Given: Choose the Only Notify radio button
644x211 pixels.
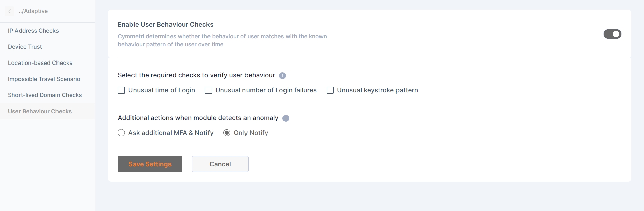Looking at the screenshot, I should [227, 133].
